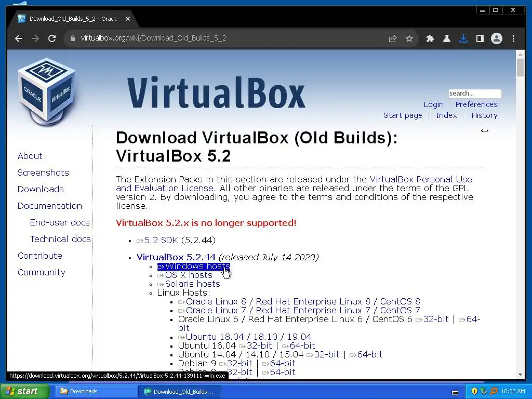Open Documentation in the sidebar
The height and width of the screenshot is (399, 532).
coord(49,206)
